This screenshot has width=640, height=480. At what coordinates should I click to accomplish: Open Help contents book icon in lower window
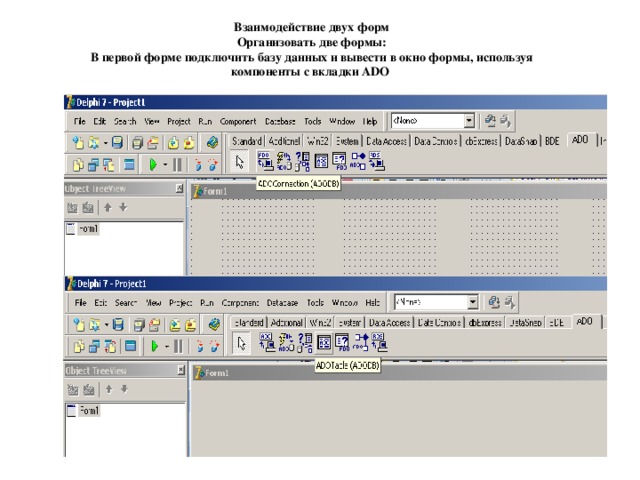pyautogui.click(x=214, y=324)
